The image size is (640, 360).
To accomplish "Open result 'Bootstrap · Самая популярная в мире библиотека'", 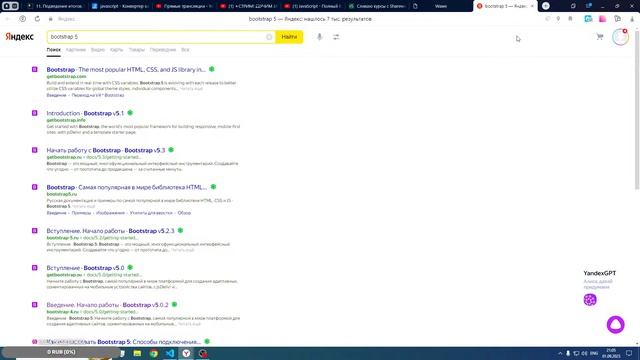I will click(x=127, y=187).
